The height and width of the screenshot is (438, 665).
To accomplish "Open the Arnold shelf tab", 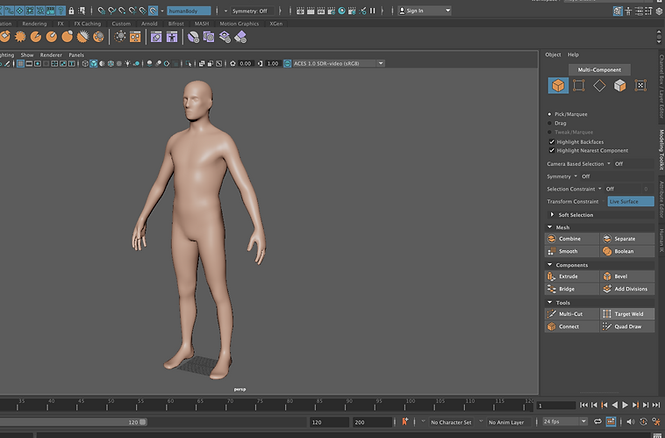I will [149, 24].
